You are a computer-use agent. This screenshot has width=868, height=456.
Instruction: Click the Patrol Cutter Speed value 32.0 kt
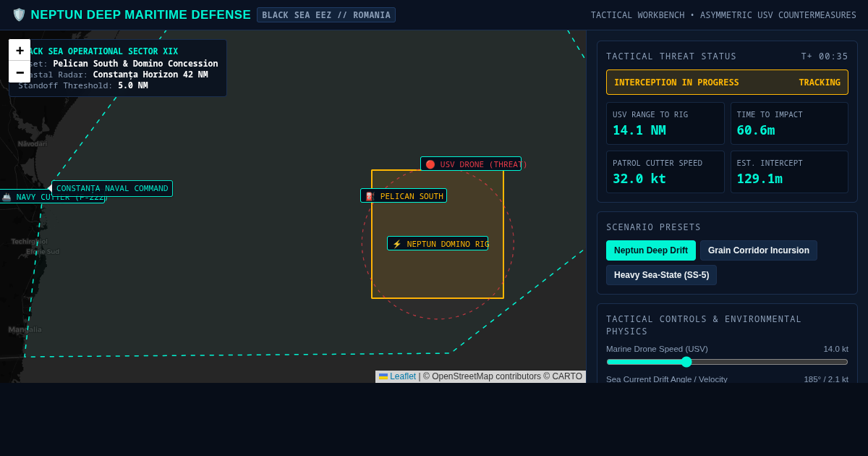pos(639,179)
